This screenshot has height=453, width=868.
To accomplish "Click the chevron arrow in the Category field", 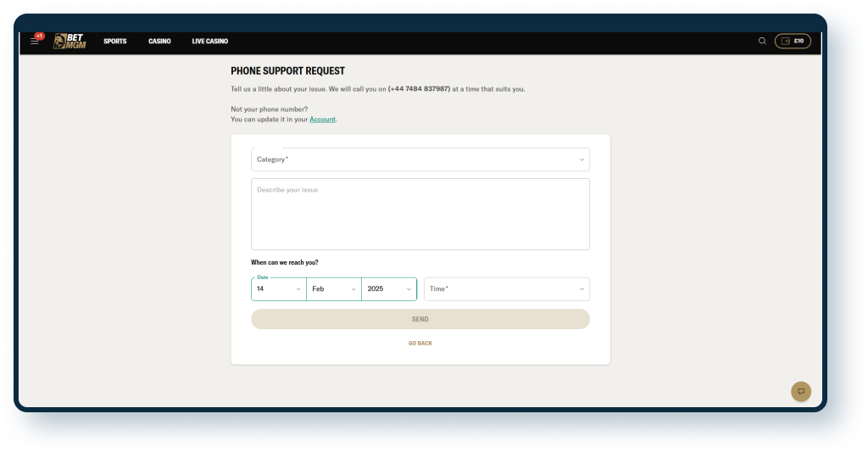I will [581, 159].
